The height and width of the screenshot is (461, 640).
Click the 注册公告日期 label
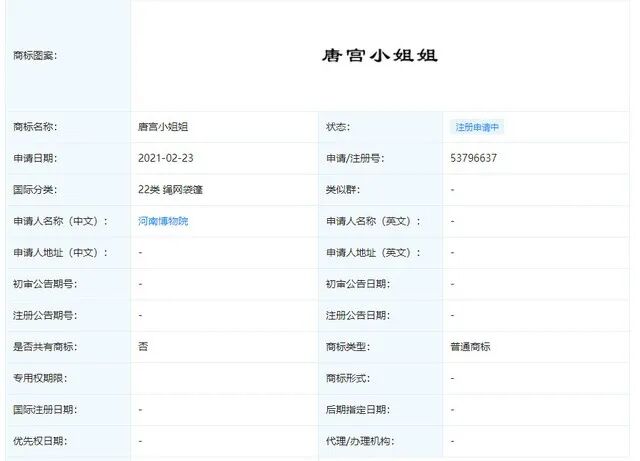pyautogui.click(x=358, y=315)
